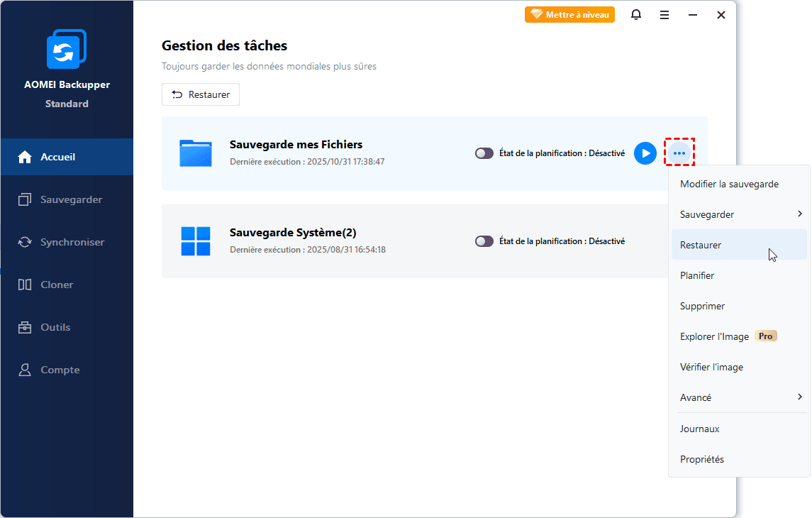Open the Accueil home section

tap(67, 157)
